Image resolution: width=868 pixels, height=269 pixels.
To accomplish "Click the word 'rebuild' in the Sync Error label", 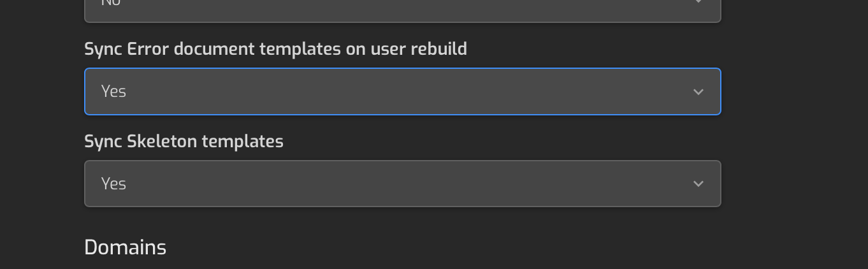I will [x=438, y=49].
